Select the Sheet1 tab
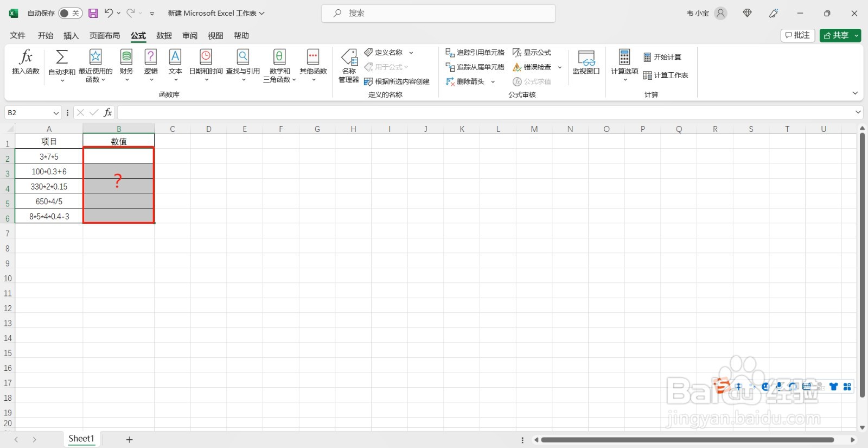 pos(81,439)
